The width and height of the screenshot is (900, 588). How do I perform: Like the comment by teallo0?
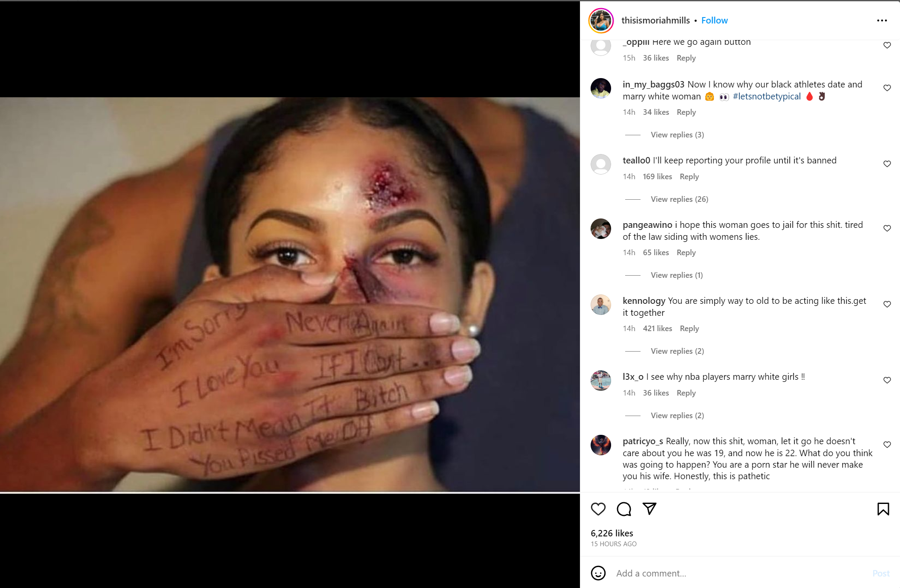887,164
